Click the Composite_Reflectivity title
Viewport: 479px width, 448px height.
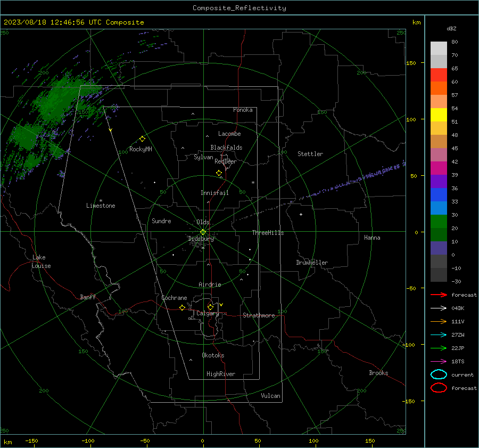(x=239, y=8)
